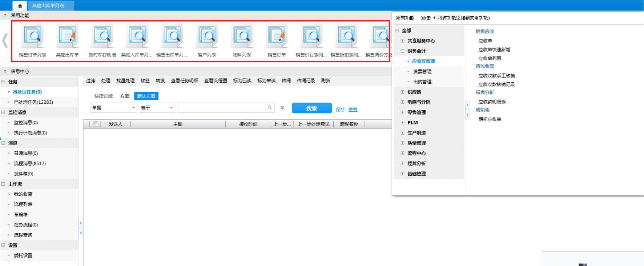Expand the 共享服务中心 node

tap(402, 41)
